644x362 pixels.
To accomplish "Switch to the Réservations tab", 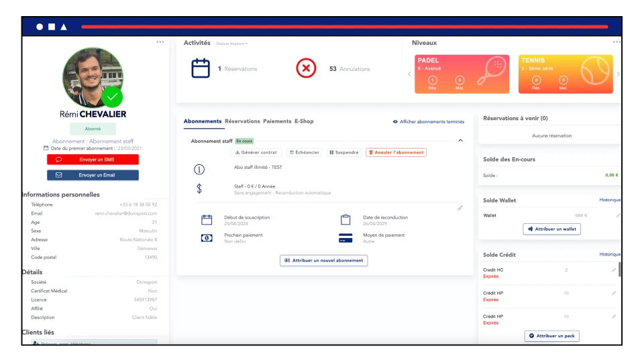I will [x=242, y=121].
